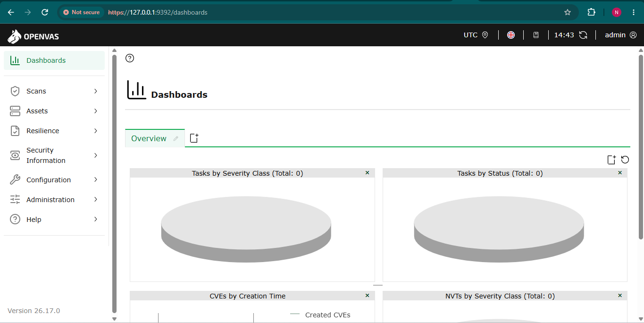
Task: Click the sidebar vertical scrollbar
Action: coord(114,184)
